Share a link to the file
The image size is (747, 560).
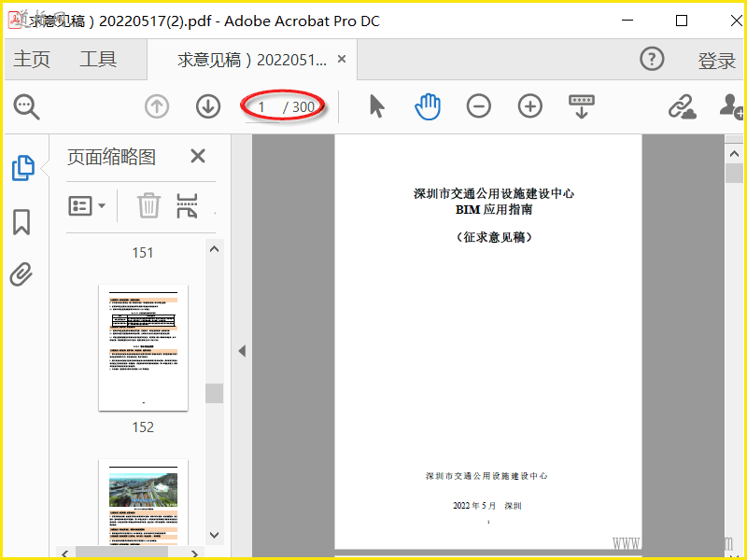point(682,106)
